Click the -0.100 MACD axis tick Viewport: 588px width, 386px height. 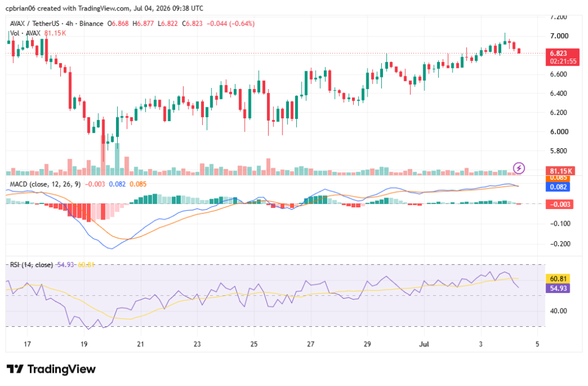(560, 223)
